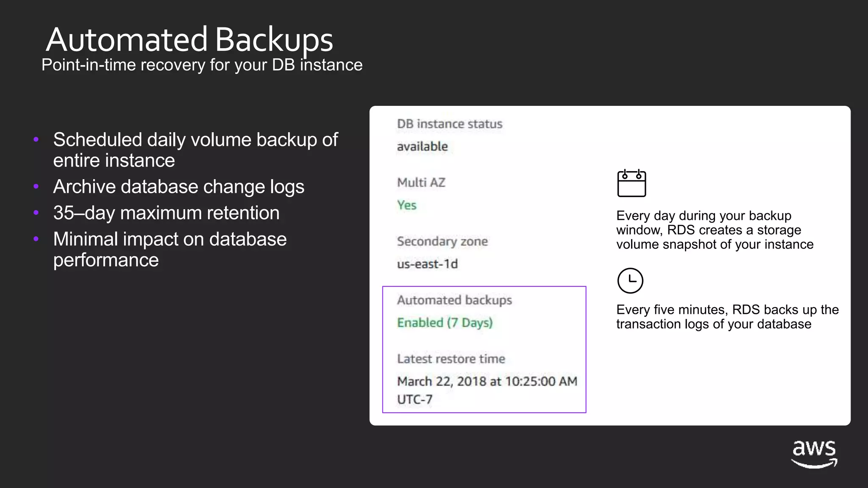Click the 'Enabled (7 Days)' value

[445, 323]
